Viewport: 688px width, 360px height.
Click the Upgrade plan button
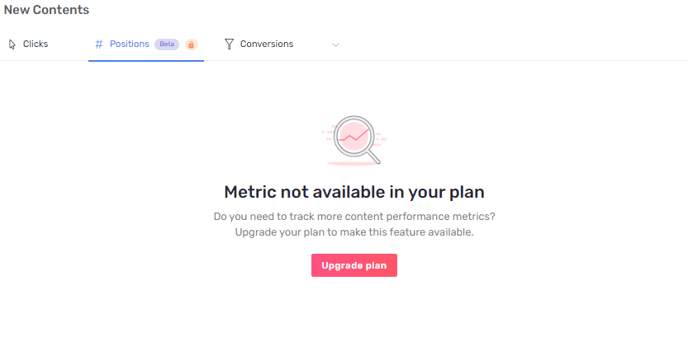click(x=354, y=265)
